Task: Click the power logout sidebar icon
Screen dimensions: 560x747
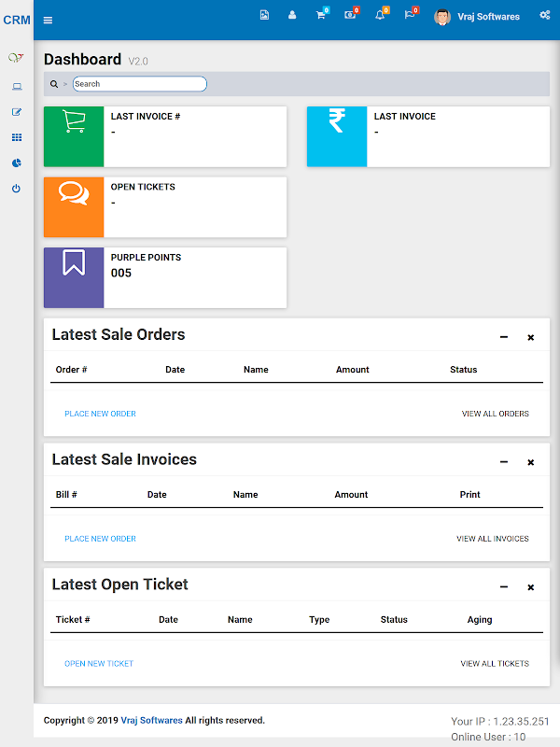Action: 16,189
